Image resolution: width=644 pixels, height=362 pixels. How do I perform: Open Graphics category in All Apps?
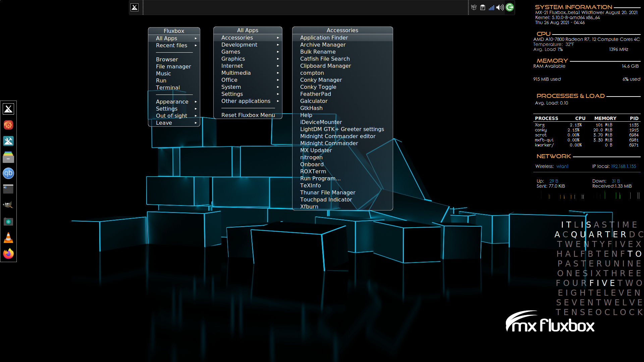[248, 59]
